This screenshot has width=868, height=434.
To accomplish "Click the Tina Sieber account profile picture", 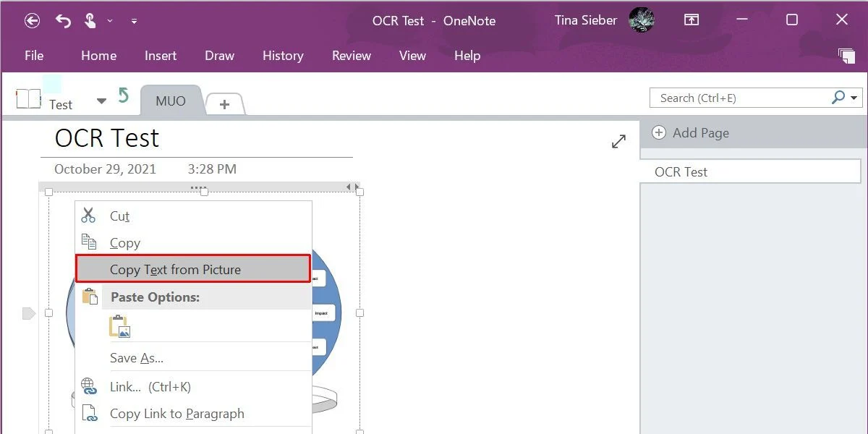I will pos(642,20).
